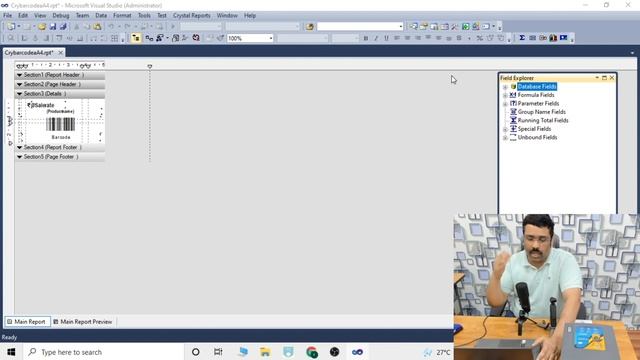This screenshot has width=640, height=360.
Task: Select the barcode image in Details section
Action: click(x=60, y=124)
